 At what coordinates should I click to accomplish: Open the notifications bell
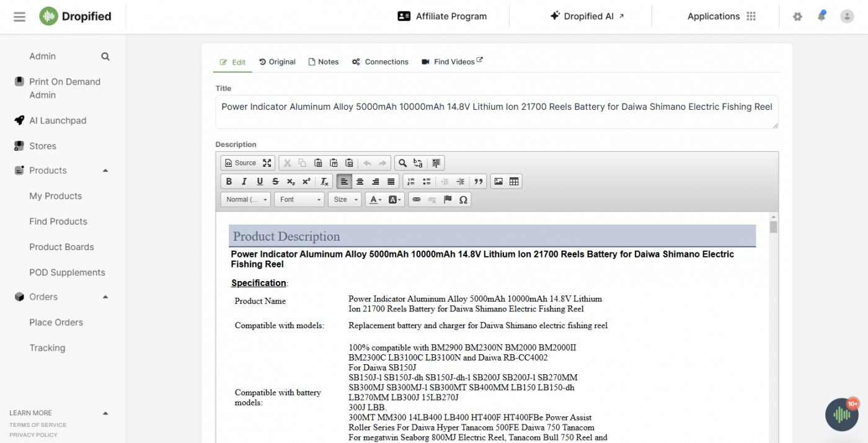click(821, 16)
